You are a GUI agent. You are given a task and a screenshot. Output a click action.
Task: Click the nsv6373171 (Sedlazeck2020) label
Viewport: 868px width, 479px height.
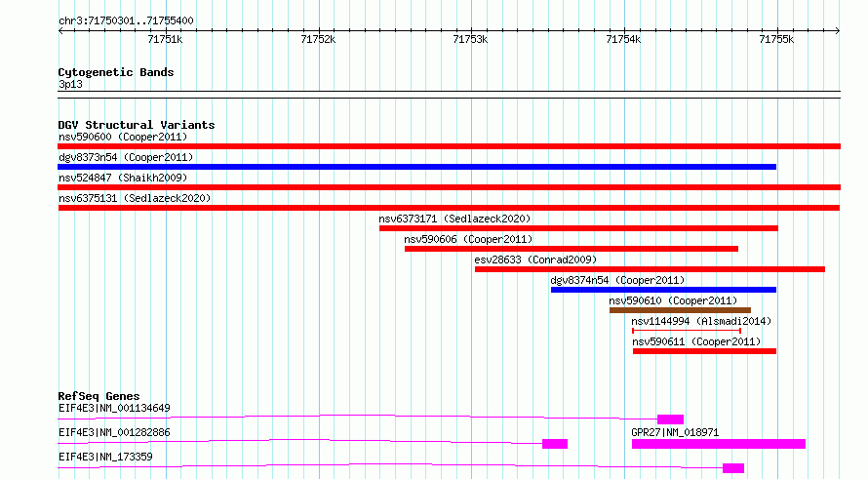tap(454, 219)
